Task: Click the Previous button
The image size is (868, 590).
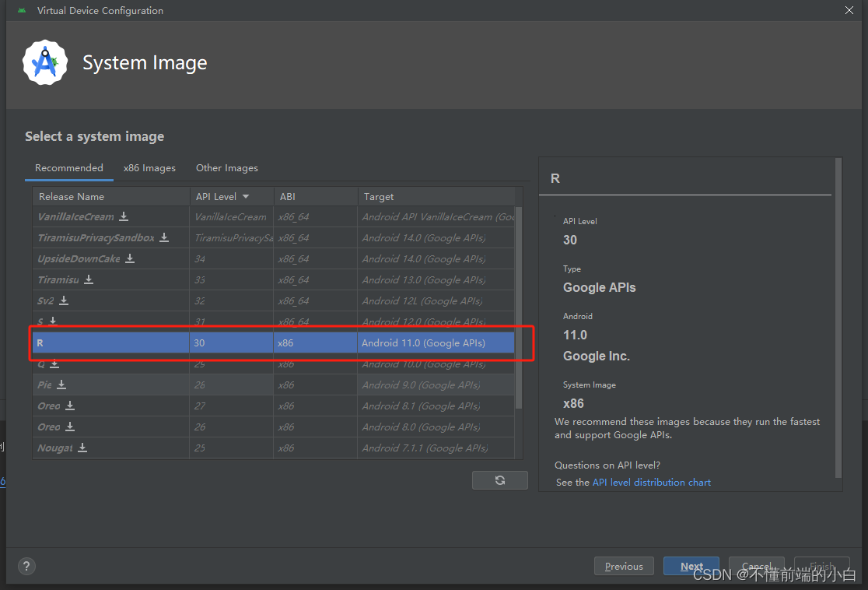Action: 624,566
